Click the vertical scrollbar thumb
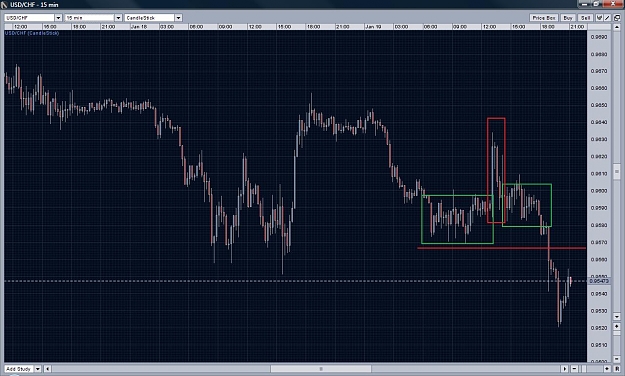Image resolution: width=625 pixels, height=376 pixels. point(617,171)
